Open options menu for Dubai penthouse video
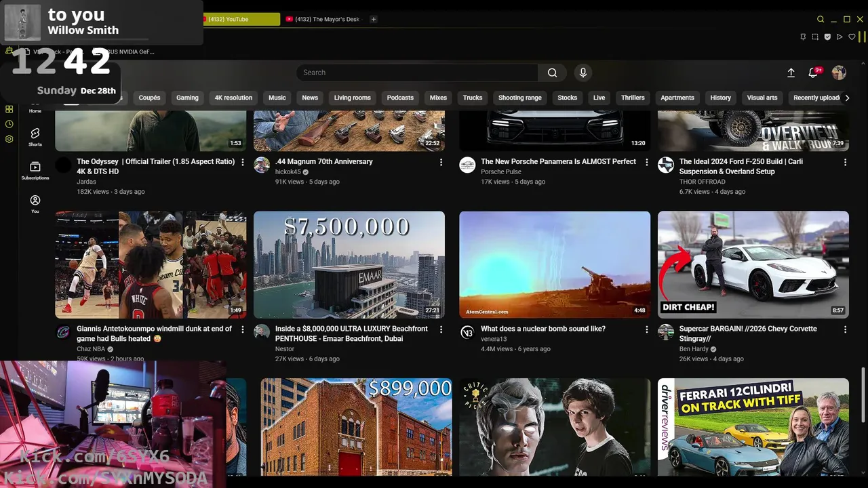The width and height of the screenshot is (868, 488). pyautogui.click(x=441, y=329)
